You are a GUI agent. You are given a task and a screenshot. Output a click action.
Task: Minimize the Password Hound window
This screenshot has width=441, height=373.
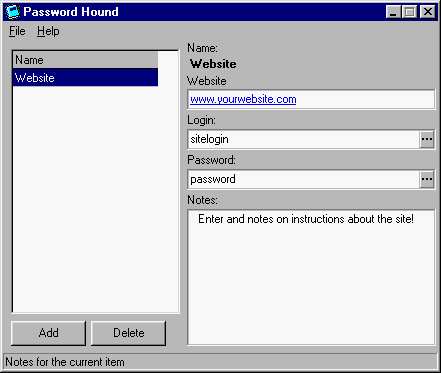pos(393,12)
